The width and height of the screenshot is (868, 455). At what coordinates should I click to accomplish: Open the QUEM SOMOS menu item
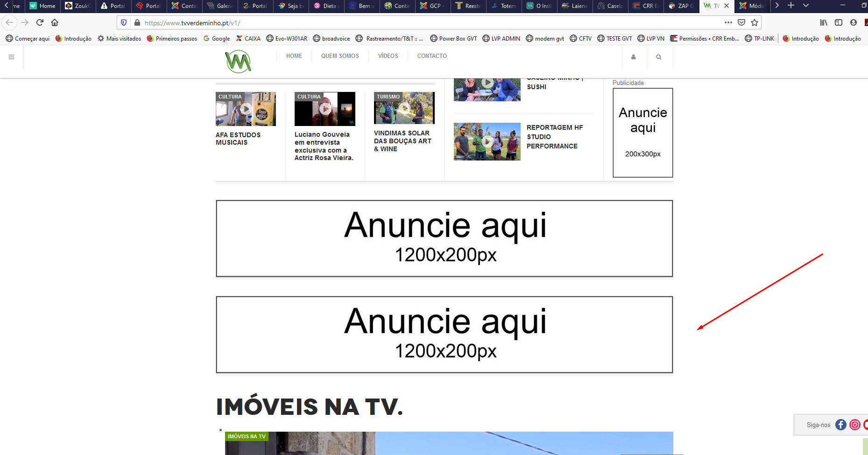point(340,56)
